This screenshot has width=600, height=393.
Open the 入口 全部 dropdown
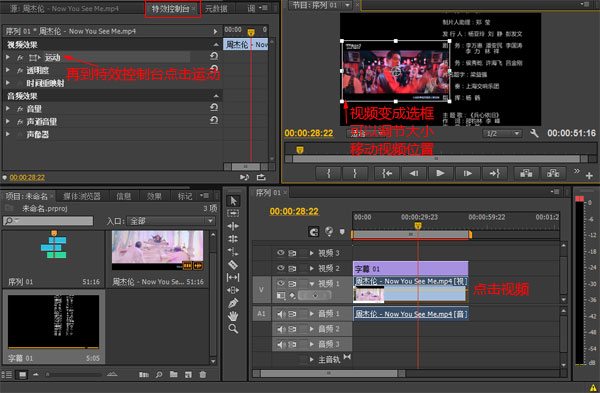pyautogui.click(x=171, y=221)
